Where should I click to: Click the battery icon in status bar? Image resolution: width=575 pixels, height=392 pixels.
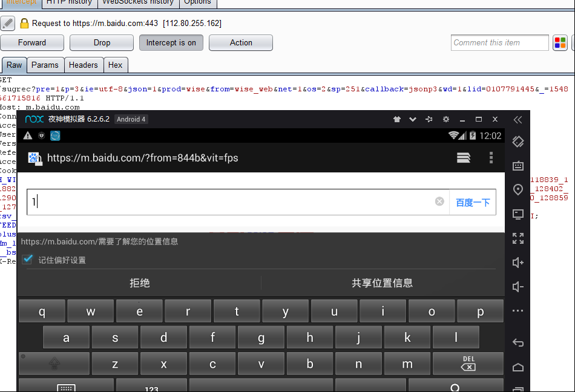click(473, 136)
